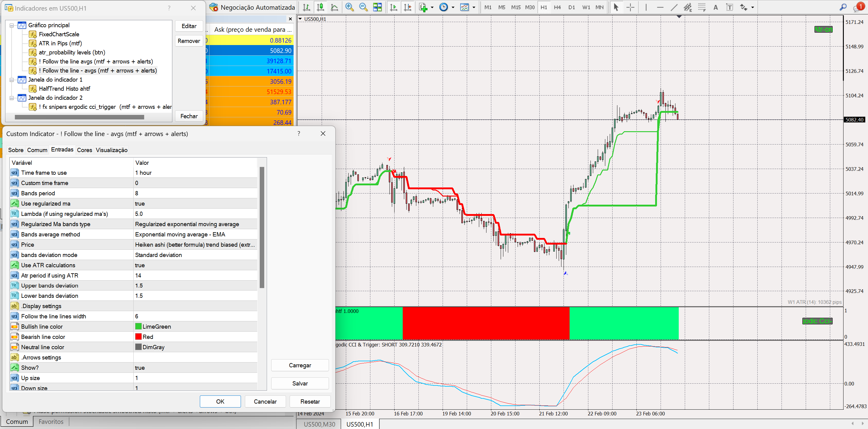Open the Visualização tab
The image size is (868, 429).
pos(112,150)
